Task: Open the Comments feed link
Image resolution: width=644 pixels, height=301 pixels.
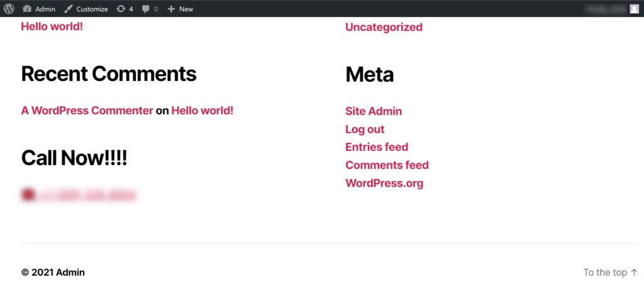Action: coord(387,165)
